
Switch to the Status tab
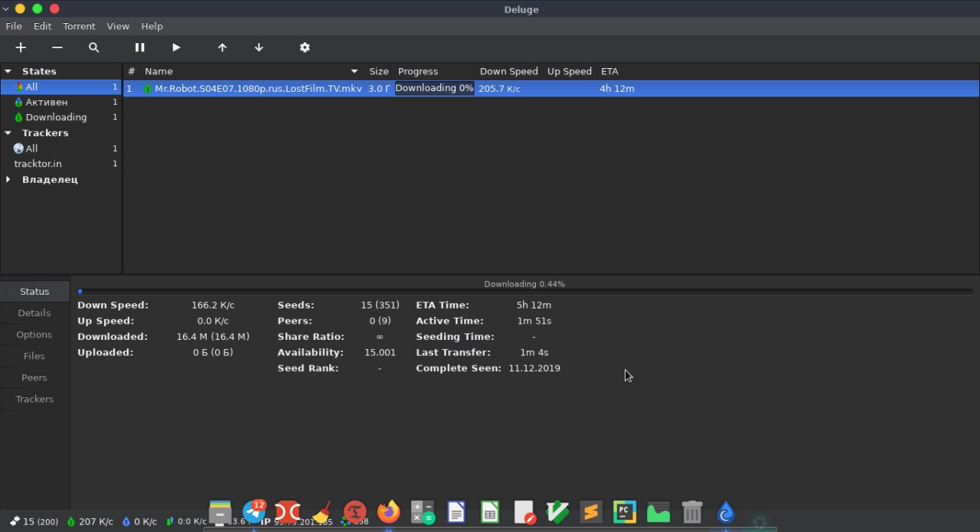(x=34, y=292)
